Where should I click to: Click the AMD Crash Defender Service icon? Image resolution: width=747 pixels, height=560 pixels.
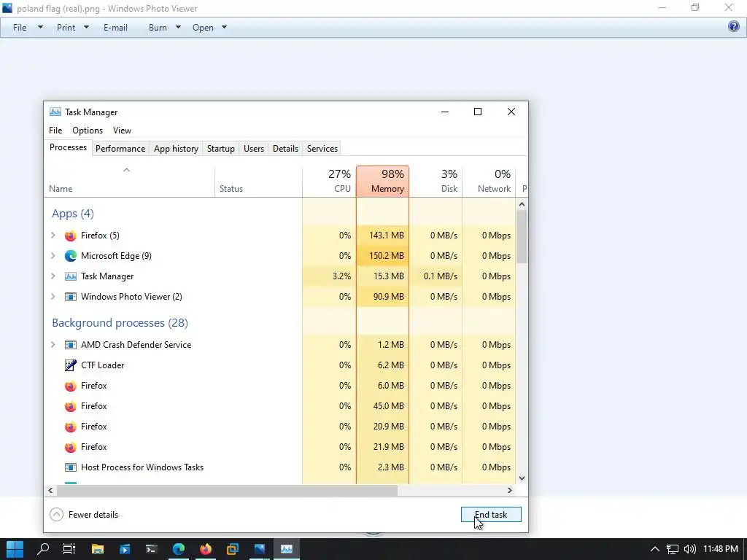point(71,345)
